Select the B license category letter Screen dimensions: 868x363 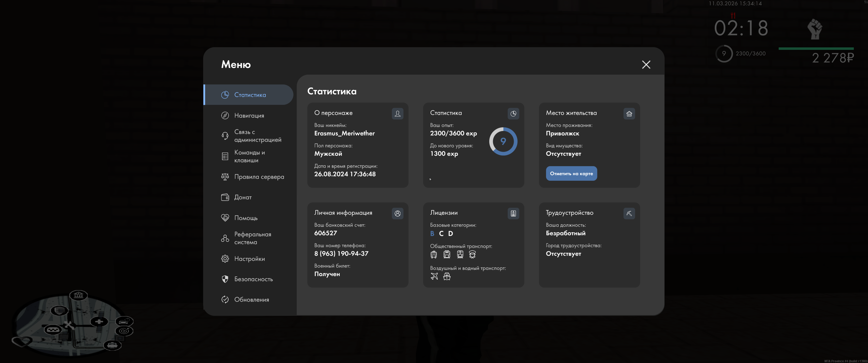(x=432, y=234)
